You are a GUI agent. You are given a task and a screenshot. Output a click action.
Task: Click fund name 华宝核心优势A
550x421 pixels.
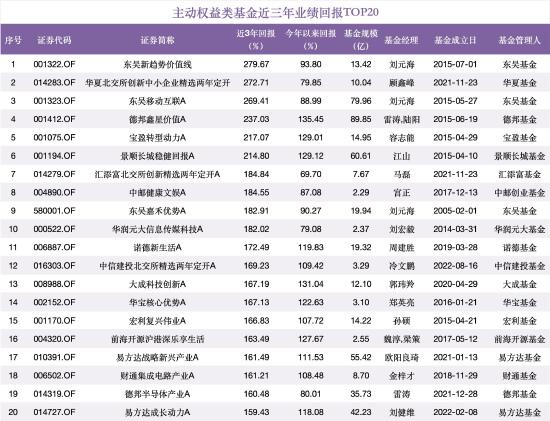pyautogui.click(x=157, y=302)
